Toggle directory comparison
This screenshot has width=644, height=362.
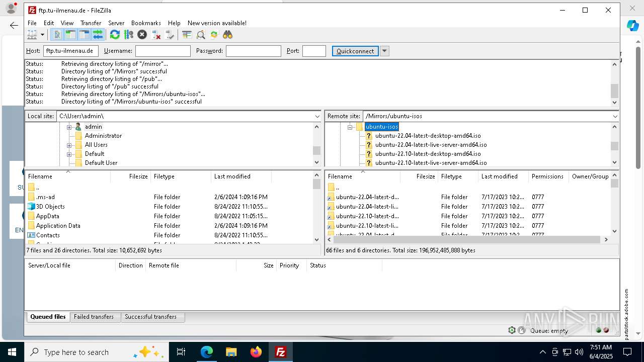201,35
